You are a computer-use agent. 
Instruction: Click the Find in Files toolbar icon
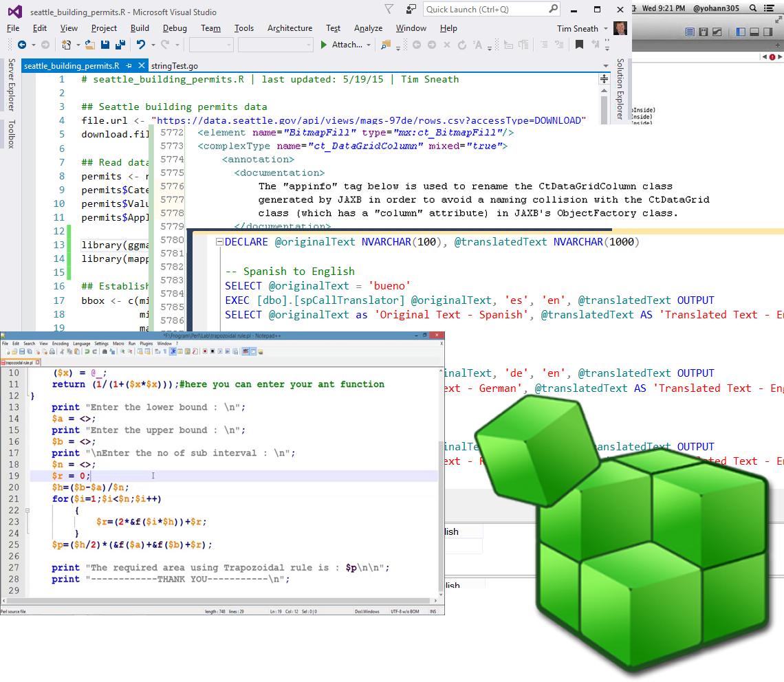[386, 45]
